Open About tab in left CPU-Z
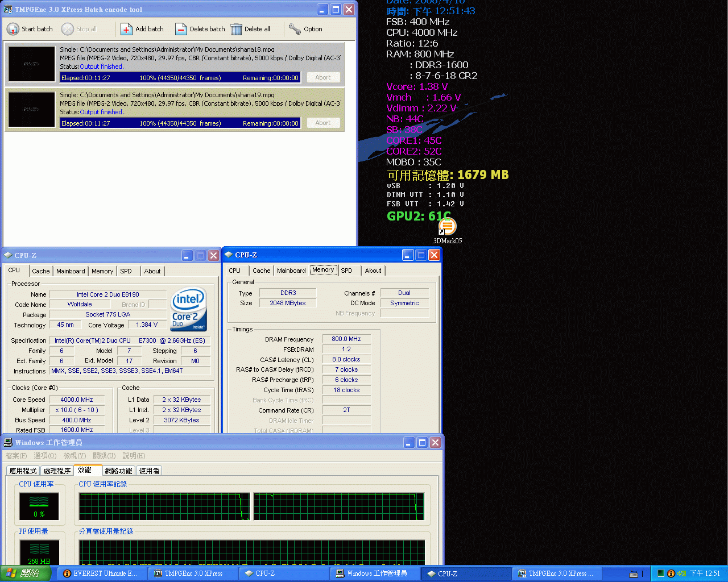This screenshot has width=728, height=582. tap(152, 271)
